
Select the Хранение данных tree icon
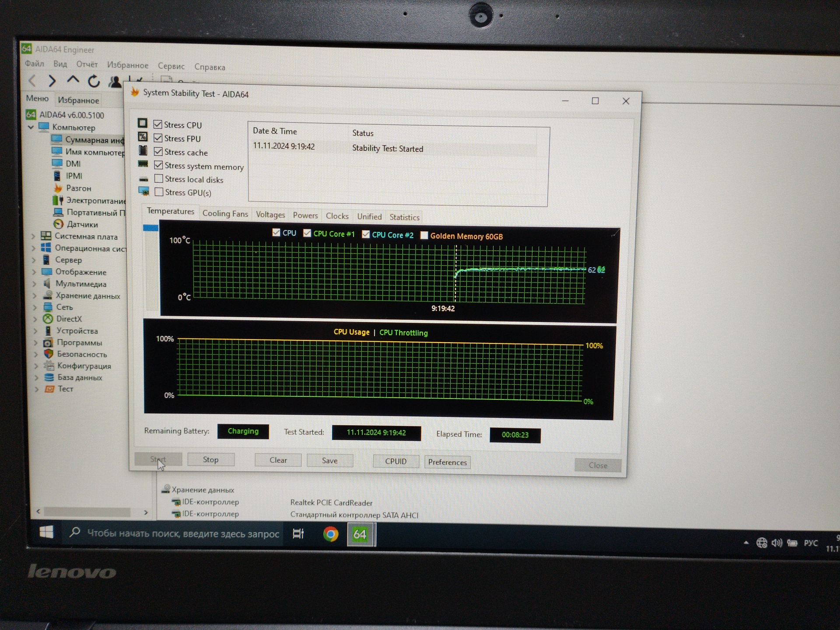48,295
